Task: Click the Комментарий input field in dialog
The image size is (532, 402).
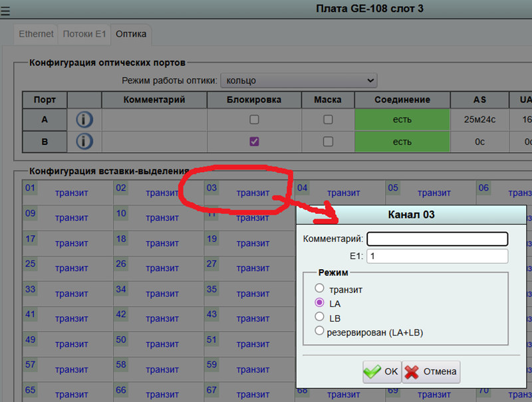Action: [437, 239]
